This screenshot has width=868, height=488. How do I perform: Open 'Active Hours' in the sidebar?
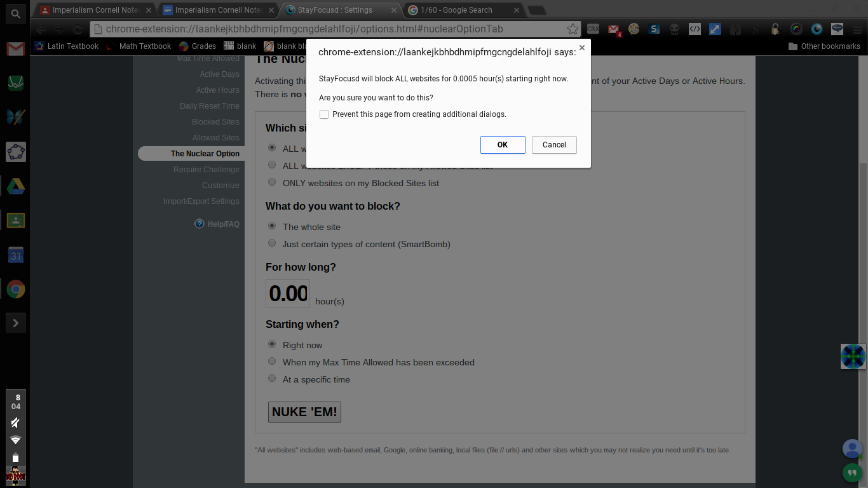(x=217, y=90)
